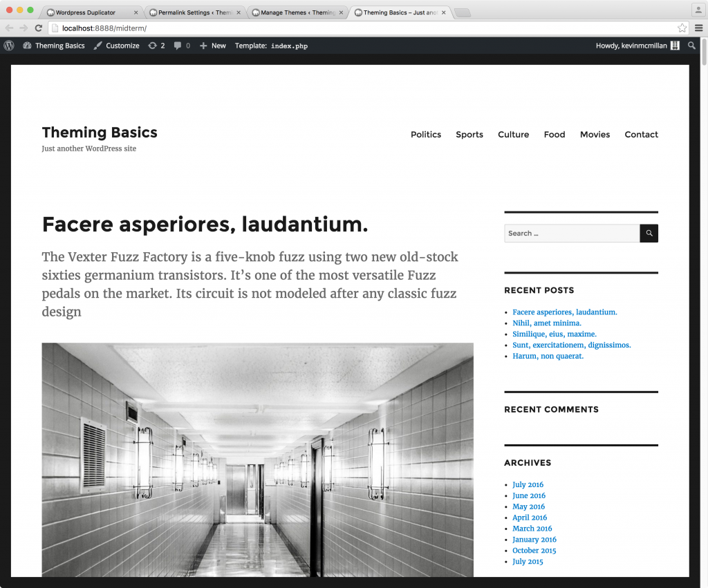708x588 pixels.
Task: Open the Movies menu item
Action: pos(595,135)
